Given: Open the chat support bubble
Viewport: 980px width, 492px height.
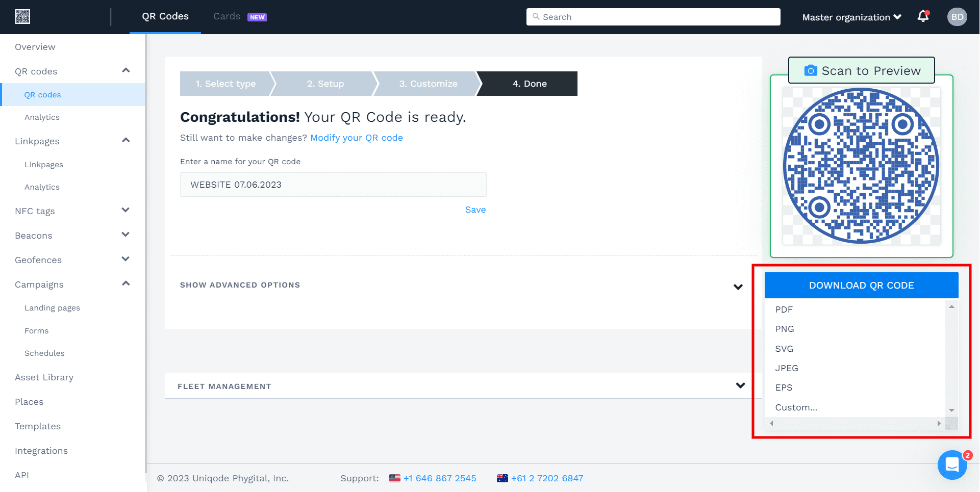Looking at the screenshot, I should (x=952, y=465).
